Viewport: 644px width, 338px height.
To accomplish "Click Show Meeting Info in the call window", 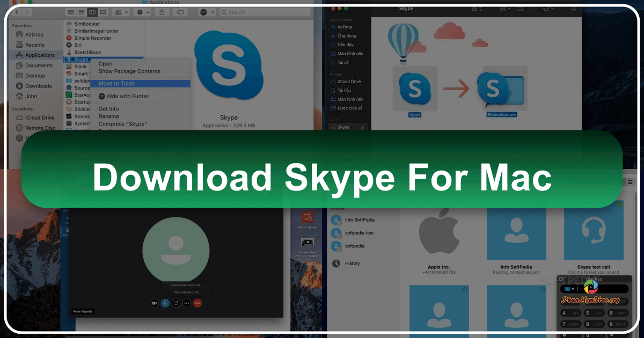I will (186, 292).
